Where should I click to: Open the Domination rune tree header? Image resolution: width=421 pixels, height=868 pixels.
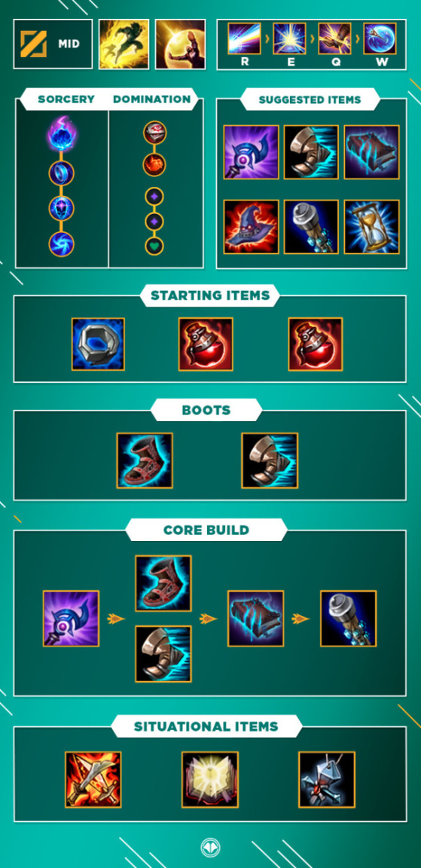pyautogui.click(x=152, y=99)
